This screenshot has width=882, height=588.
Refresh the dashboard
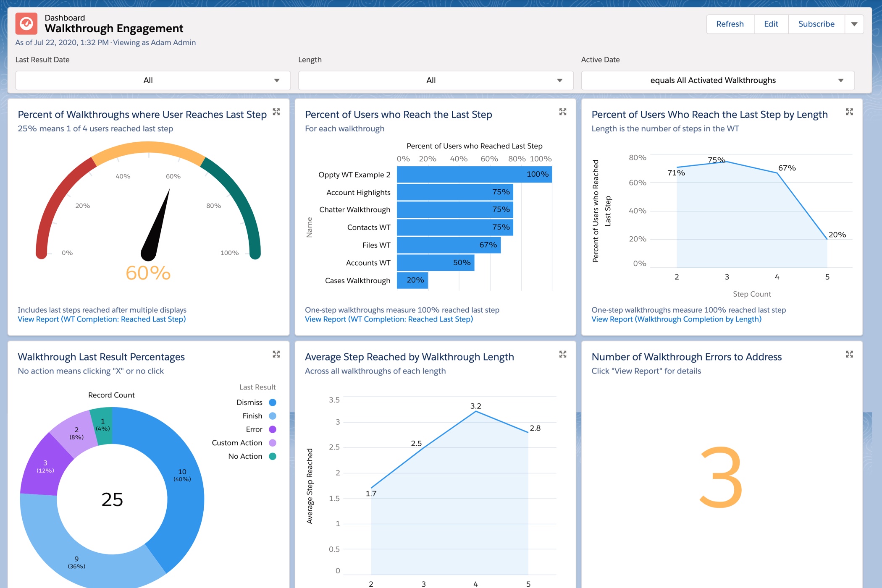click(730, 24)
